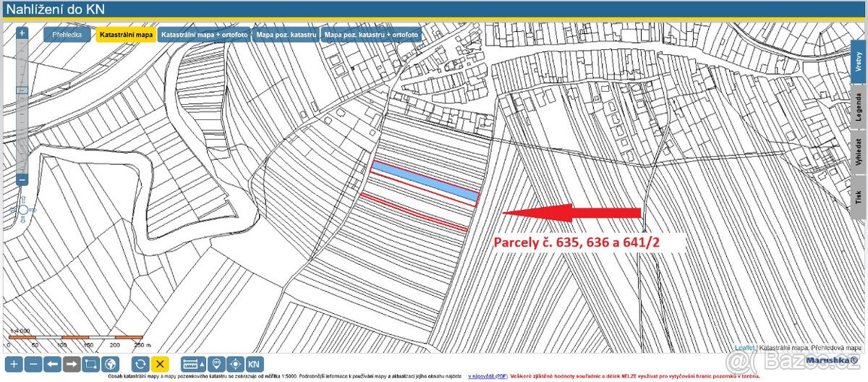This screenshot has height=382, width=868.
Task: Activate zoom-to-rectangle selection tool
Action: point(91,364)
